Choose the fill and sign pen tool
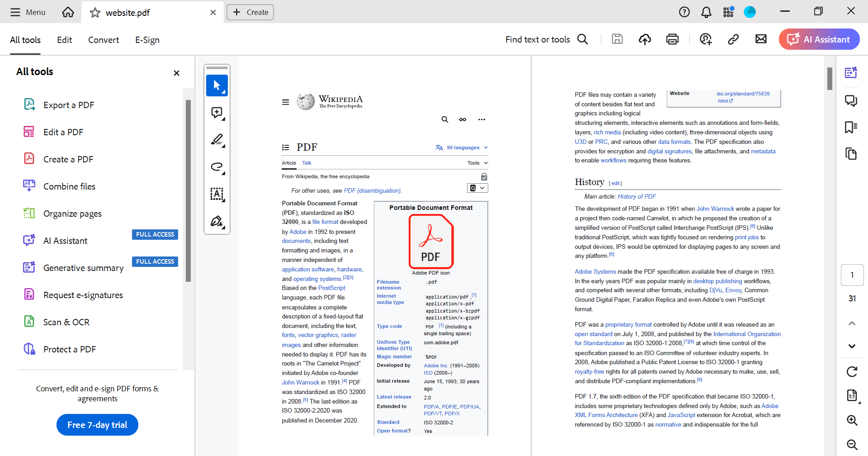 coord(217,221)
